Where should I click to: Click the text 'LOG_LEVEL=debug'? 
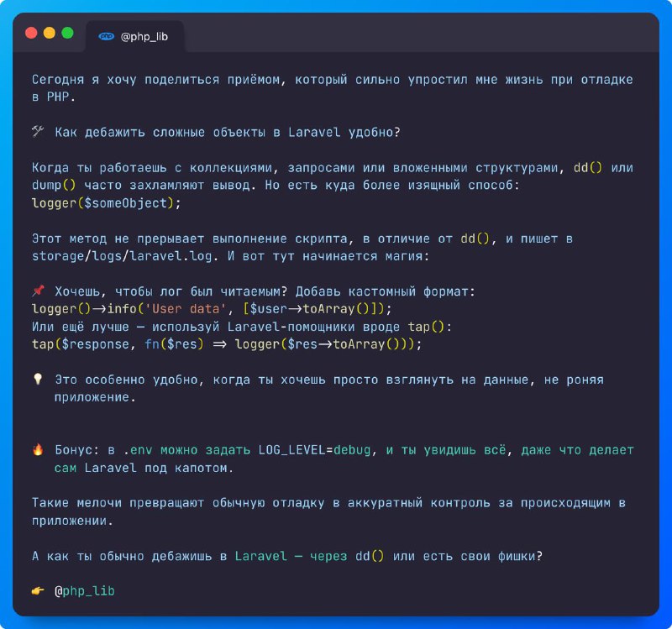click(x=314, y=450)
